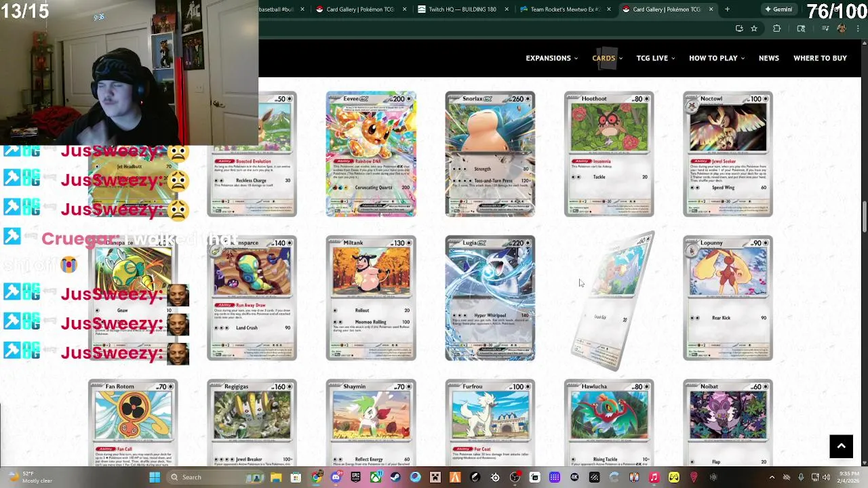The image size is (868, 488).
Task: Open the 4K downloader taskbar icon
Action: 574,477
